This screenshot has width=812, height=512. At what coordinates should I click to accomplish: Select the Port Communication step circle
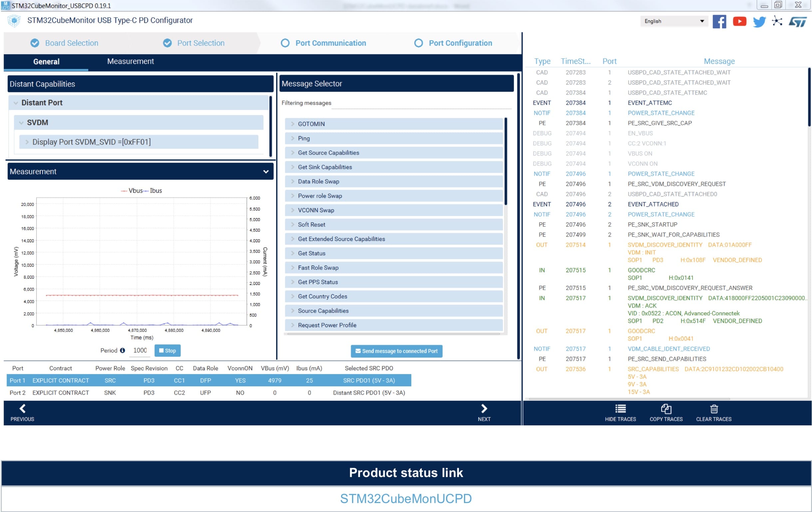pos(285,43)
